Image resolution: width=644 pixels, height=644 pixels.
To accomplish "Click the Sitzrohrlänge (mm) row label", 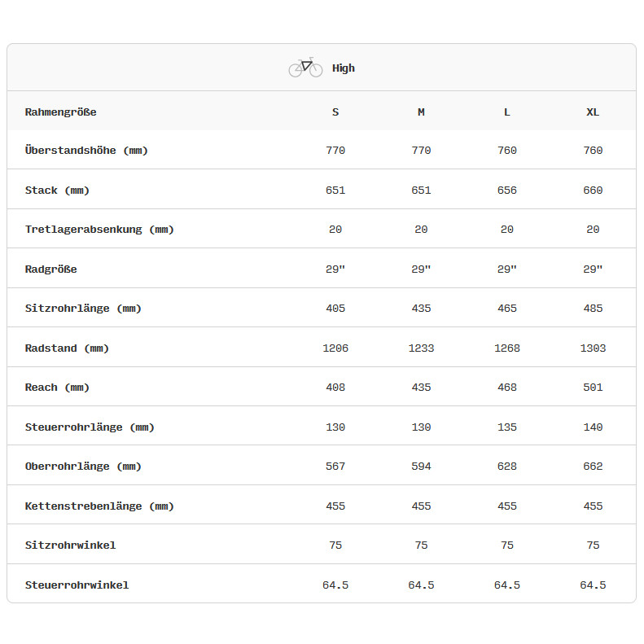I will [83, 309].
